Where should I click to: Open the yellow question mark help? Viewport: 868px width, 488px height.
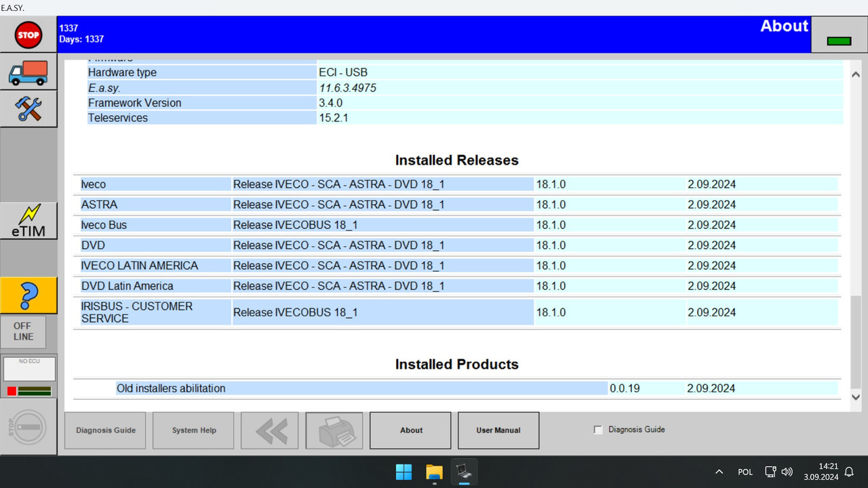28,295
